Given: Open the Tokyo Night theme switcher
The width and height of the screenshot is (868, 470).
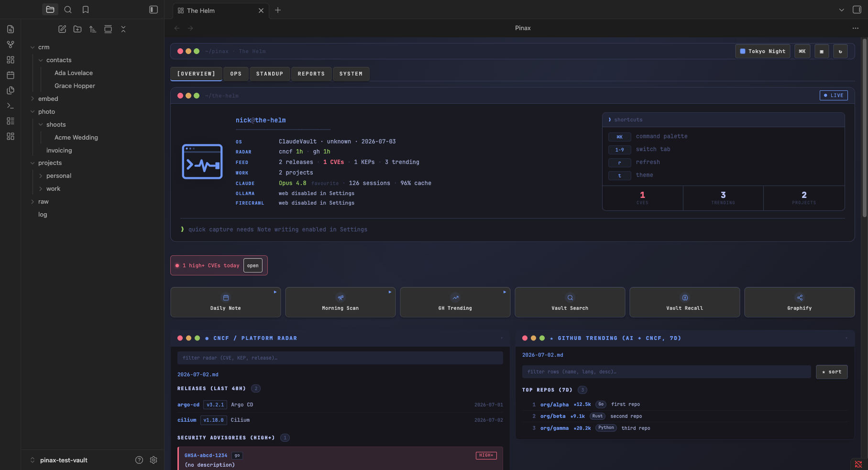Looking at the screenshot, I should coord(763,51).
